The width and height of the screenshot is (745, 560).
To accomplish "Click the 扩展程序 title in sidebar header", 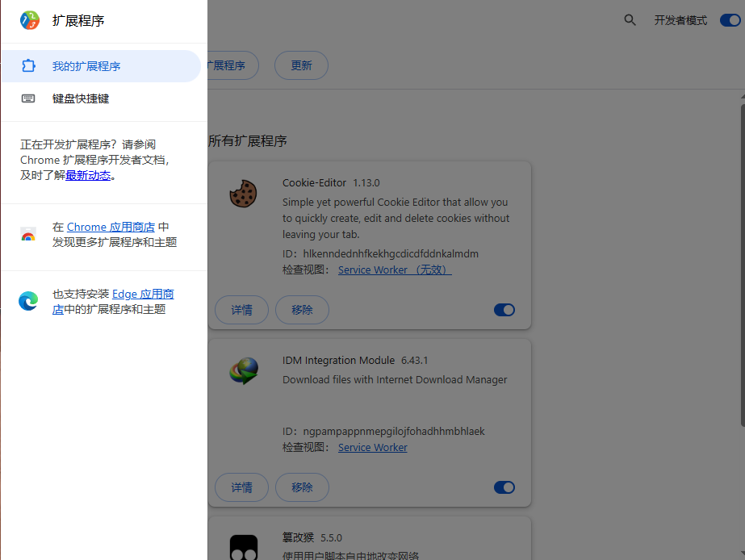I will 78,20.
